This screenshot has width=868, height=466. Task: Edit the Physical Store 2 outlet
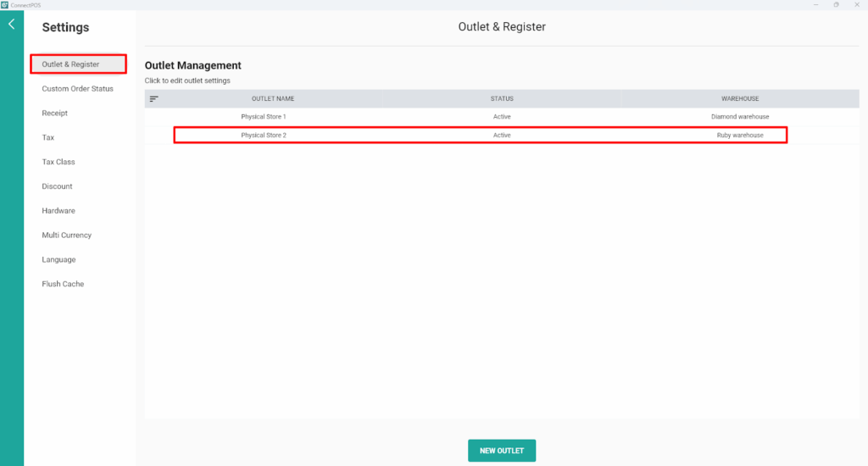pyautogui.click(x=264, y=136)
